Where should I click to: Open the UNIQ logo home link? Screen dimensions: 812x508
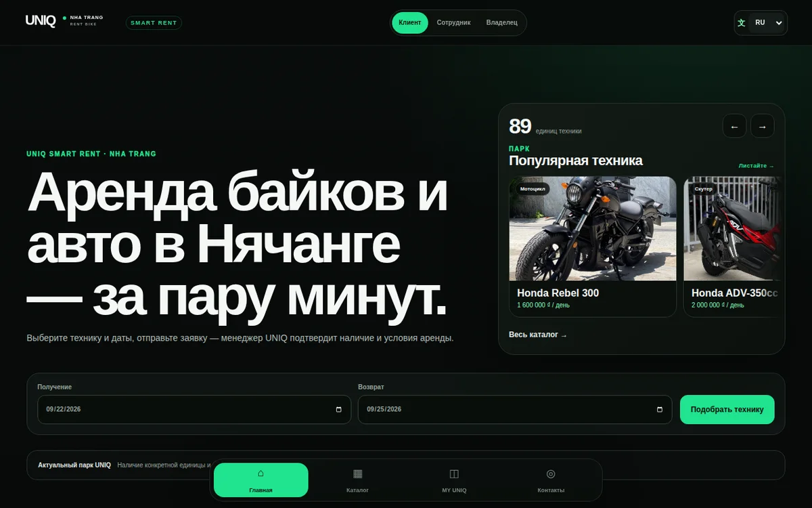64,21
